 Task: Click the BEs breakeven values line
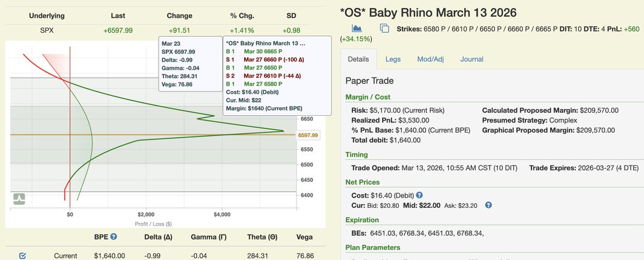(417, 233)
